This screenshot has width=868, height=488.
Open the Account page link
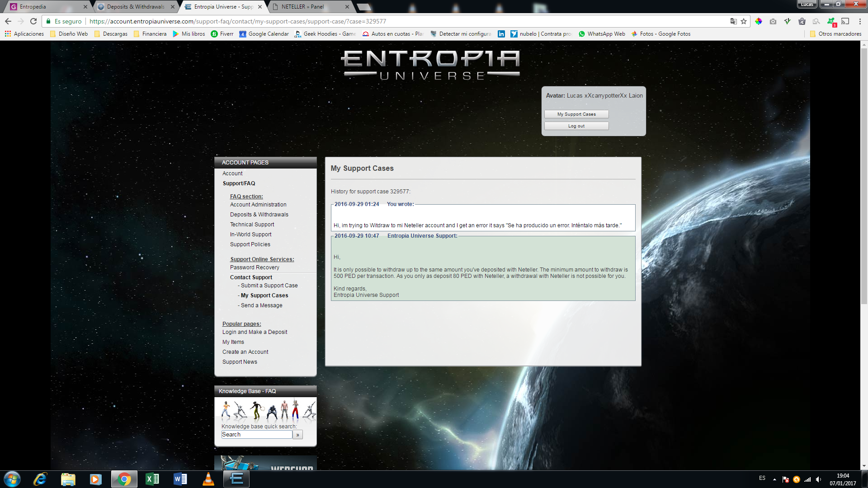coord(232,174)
